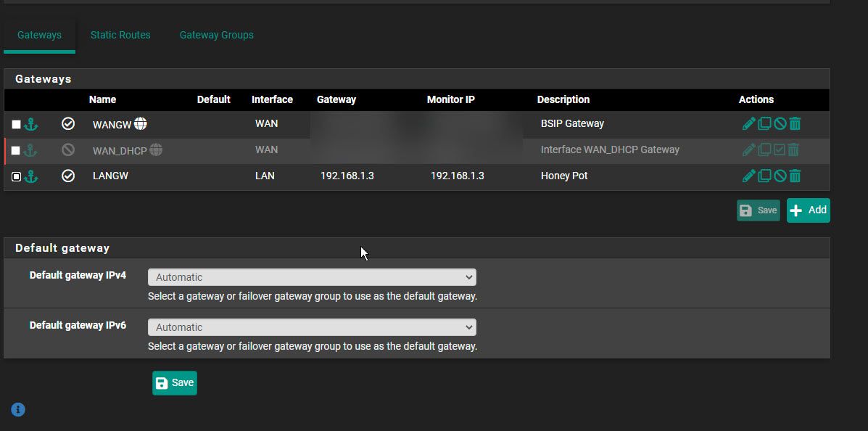Open the Default gateway IPv6 dropdown
This screenshot has width=868, height=431.
point(312,327)
